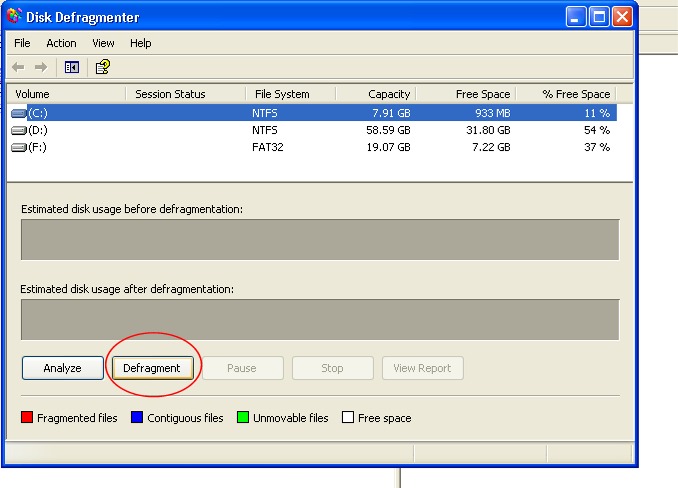Open the Help menu
678x488 pixels.
coord(141,43)
